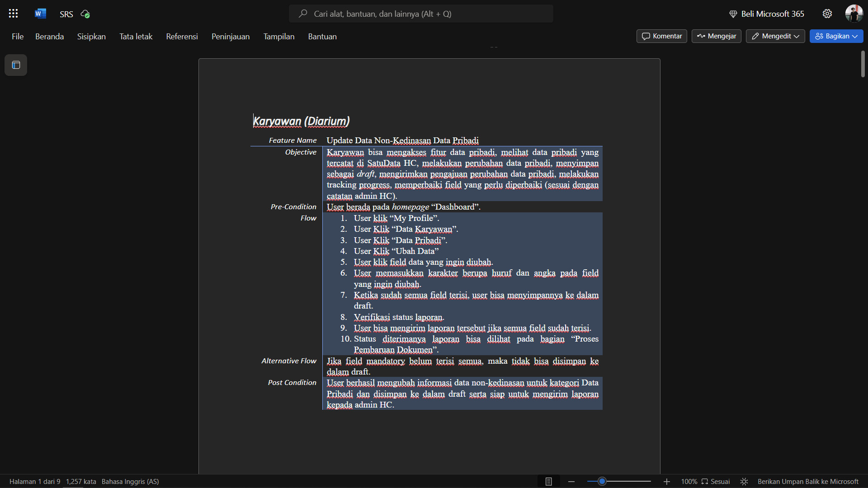Click the search box Cari alat, bantuan
The image size is (868, 488).
point(420,14)
